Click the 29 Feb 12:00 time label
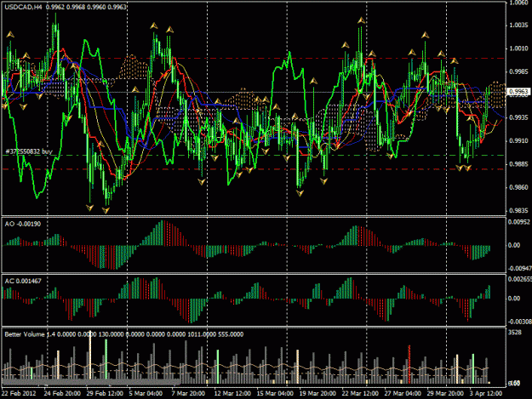 (105, 393)
